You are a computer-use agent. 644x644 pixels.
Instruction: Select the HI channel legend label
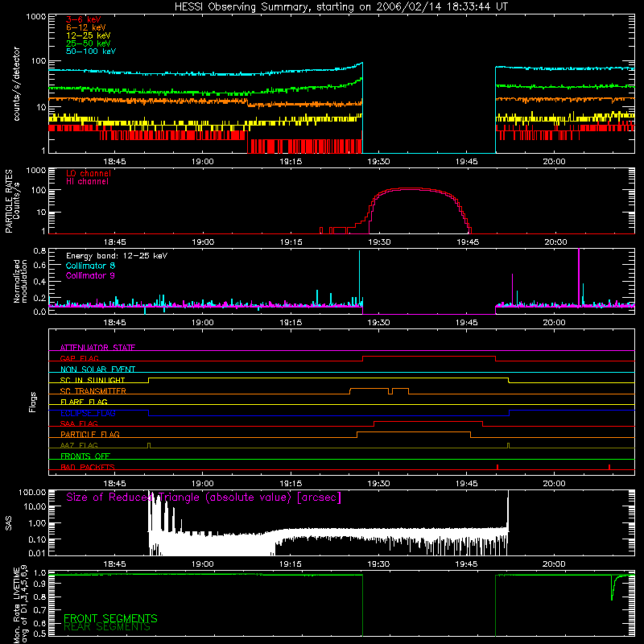click(x=87, y=182)
